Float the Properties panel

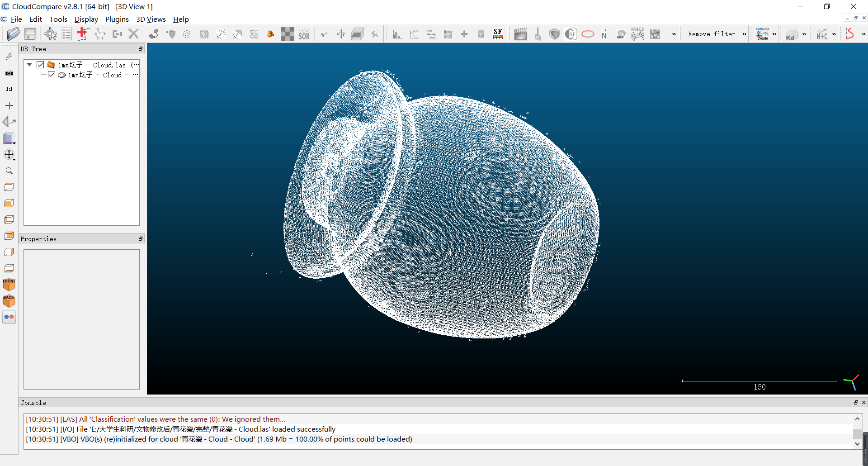140,238
